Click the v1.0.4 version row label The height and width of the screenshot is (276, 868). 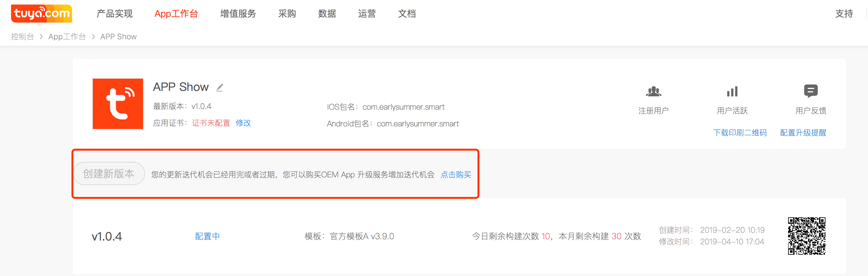(107, 237)
